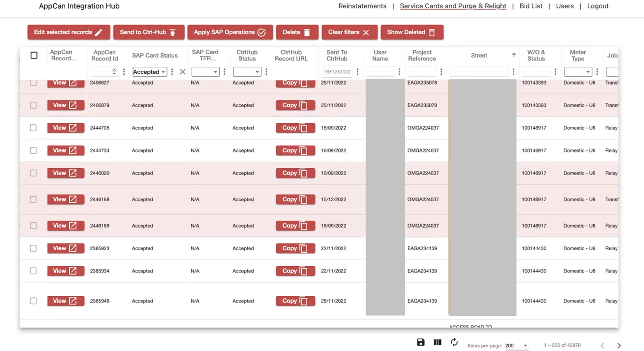The height and width of the screenshot is (351, 644).
Task: Select the checkbox for record 2444705
Action: click(33, 128)
